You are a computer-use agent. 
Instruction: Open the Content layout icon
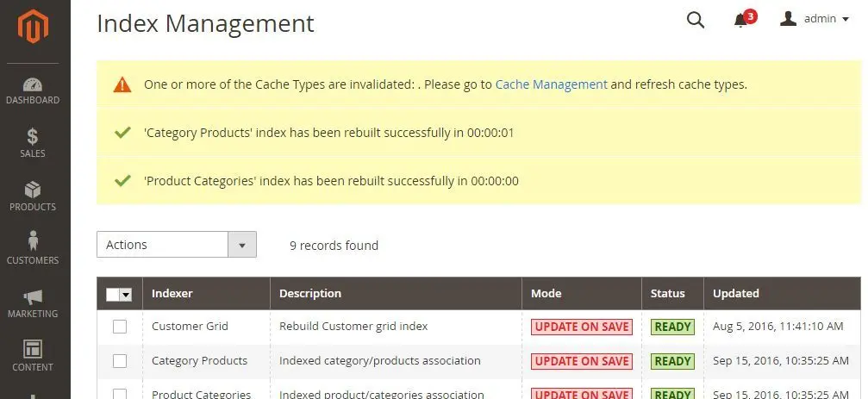tap(33, 349)
